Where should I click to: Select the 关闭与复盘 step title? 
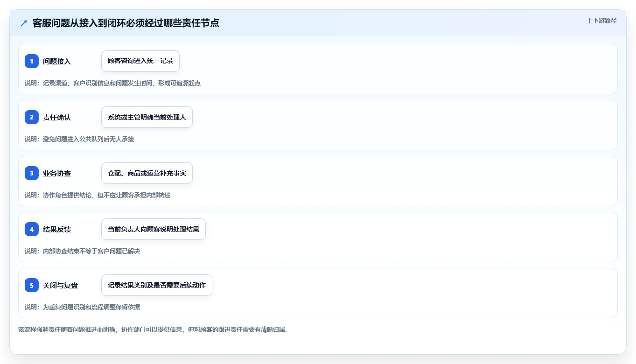click(x=61, y=285)
